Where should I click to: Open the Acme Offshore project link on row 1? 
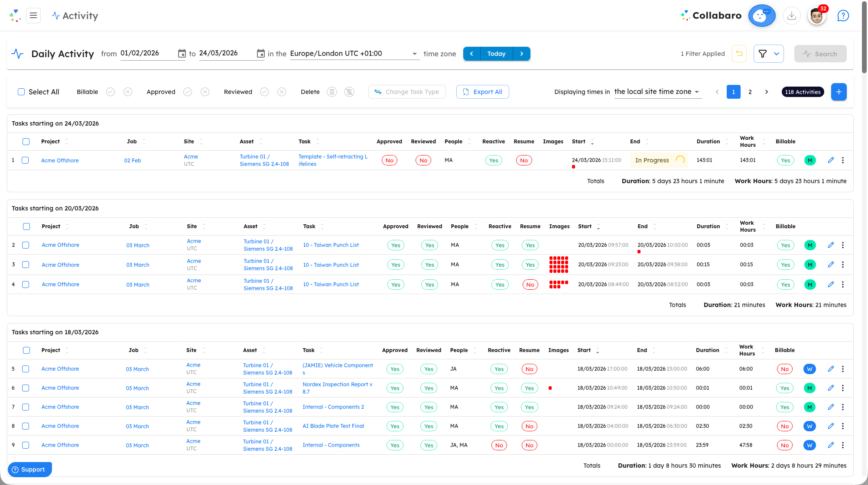pyautogui.click(x=60, y=160)
